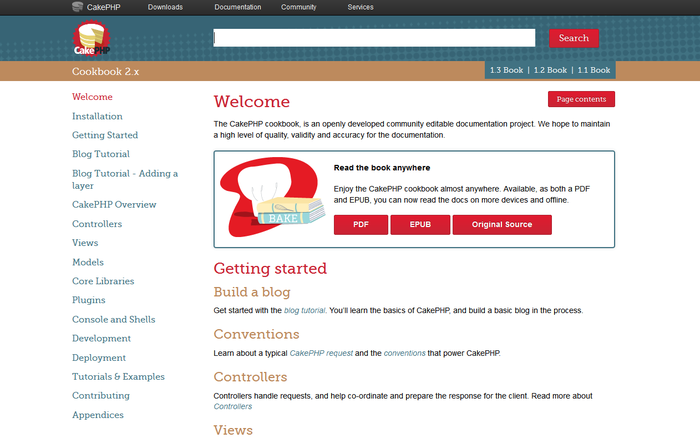Download the PDF version
This screenshot has height=438, width=700.
[361, 225]
